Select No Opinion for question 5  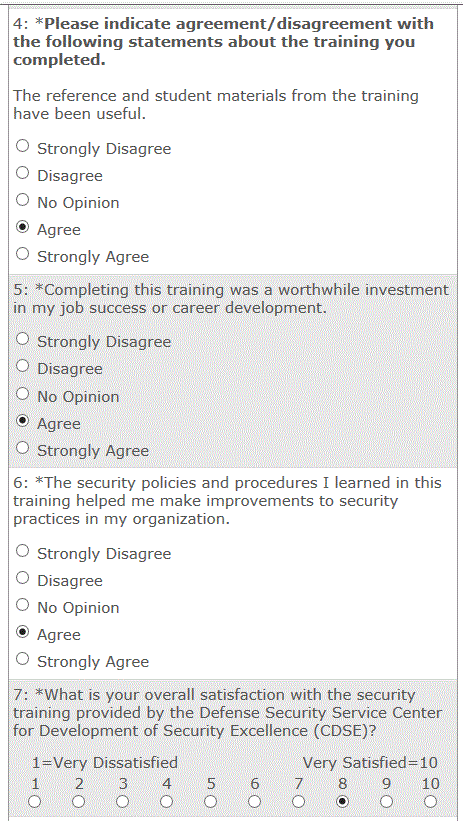click(x=23, y=394)
